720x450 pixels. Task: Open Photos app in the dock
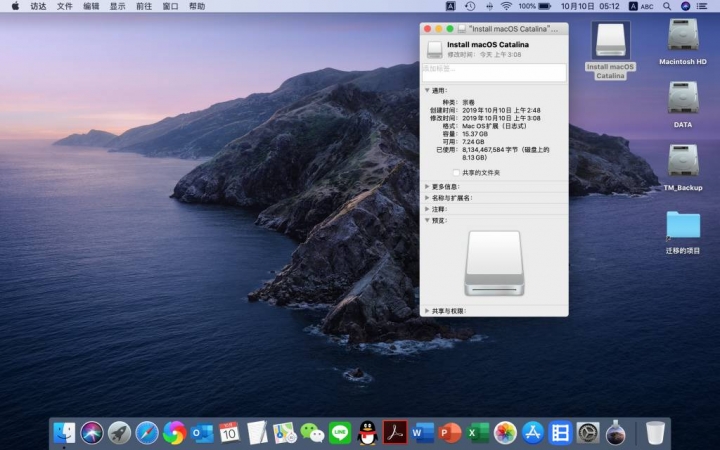point(505,433)
